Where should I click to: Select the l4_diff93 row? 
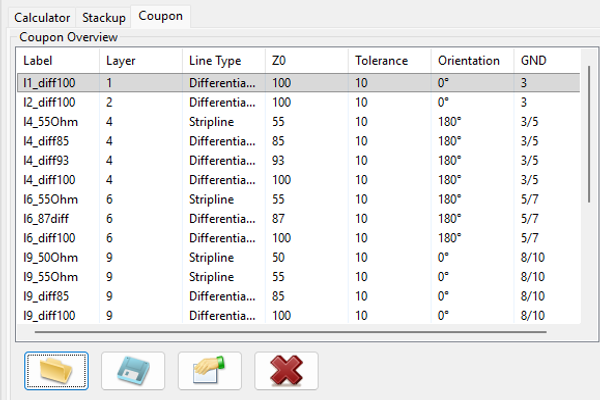click(x=60, y=160)
